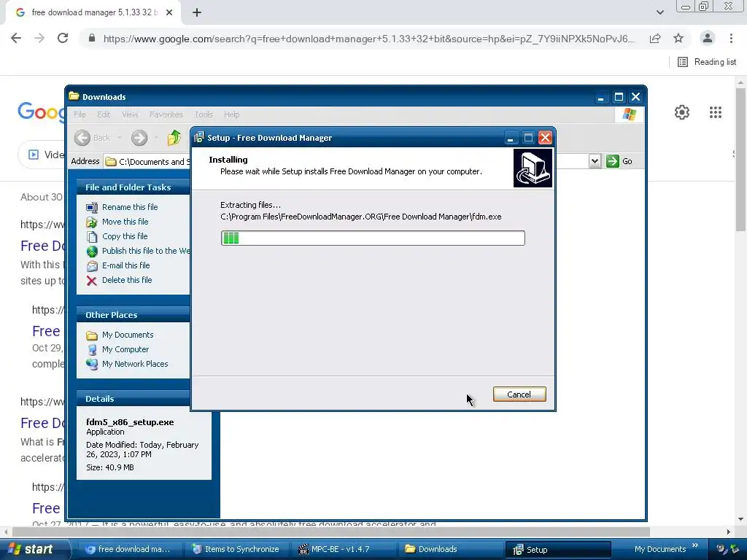The image size is (747, 560).
Task: Open the Chrome tab search chevron
Action: pos(659,12)
